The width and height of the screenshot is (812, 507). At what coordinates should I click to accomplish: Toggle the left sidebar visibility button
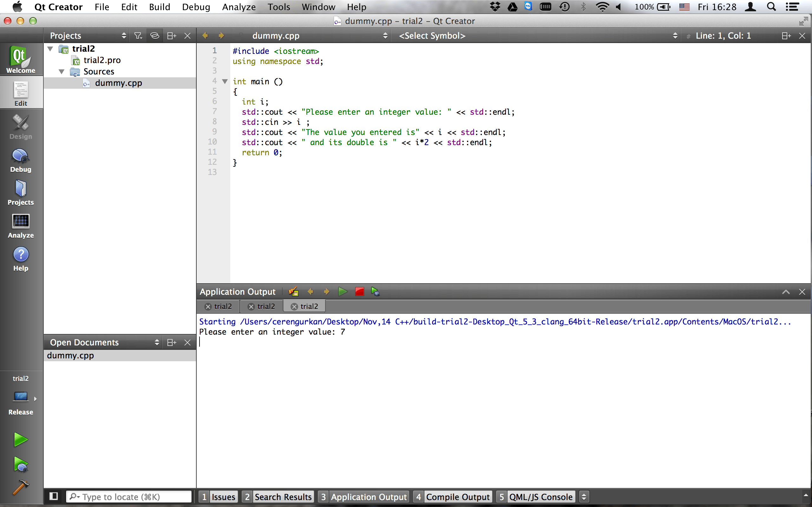point(53,496)
